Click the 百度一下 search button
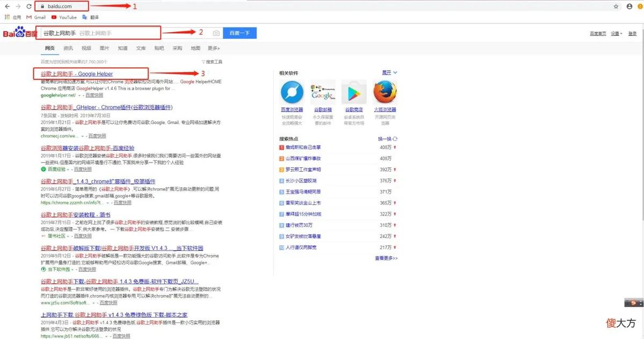Viewport: 644px width, 339px height. (x=240, y=33)
